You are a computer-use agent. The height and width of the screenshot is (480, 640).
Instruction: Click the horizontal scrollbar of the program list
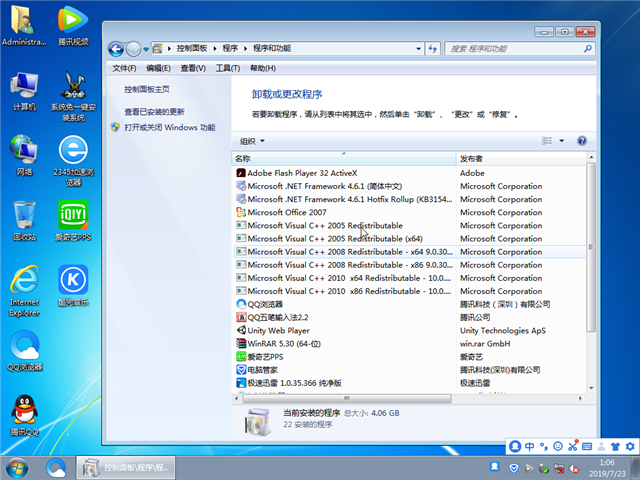tap(347, 398)
